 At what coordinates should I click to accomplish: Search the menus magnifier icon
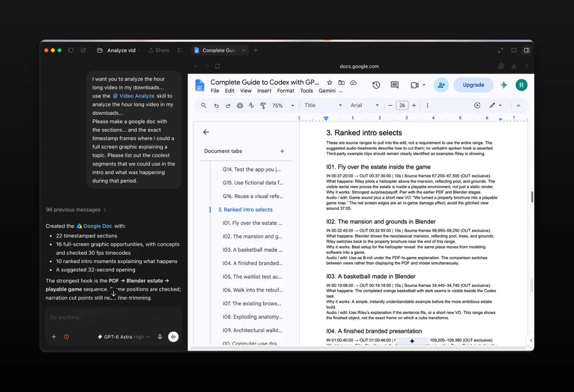pos(204,105)
